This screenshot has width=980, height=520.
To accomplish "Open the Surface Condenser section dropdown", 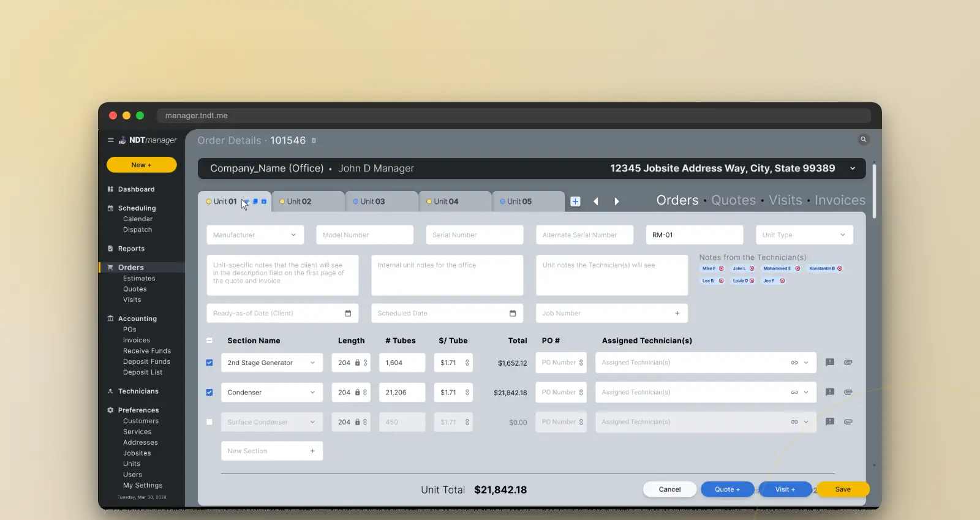I will 272,422.
